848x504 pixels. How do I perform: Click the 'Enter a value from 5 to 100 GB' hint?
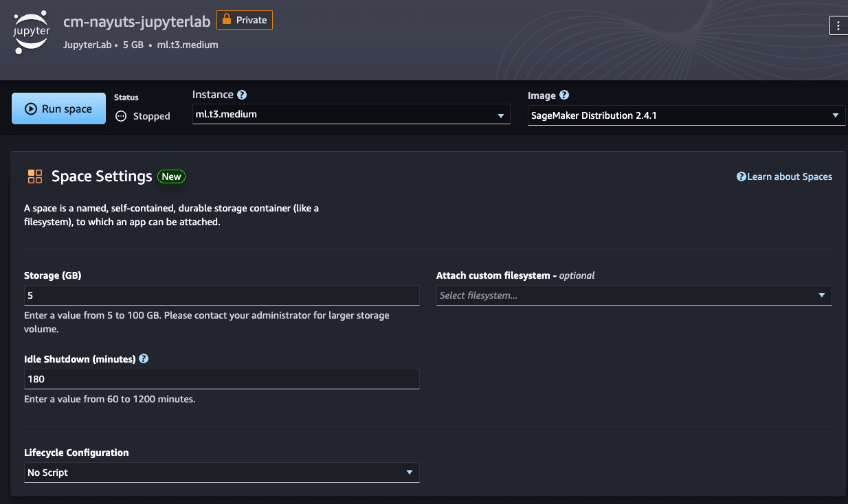click(207, 322)
